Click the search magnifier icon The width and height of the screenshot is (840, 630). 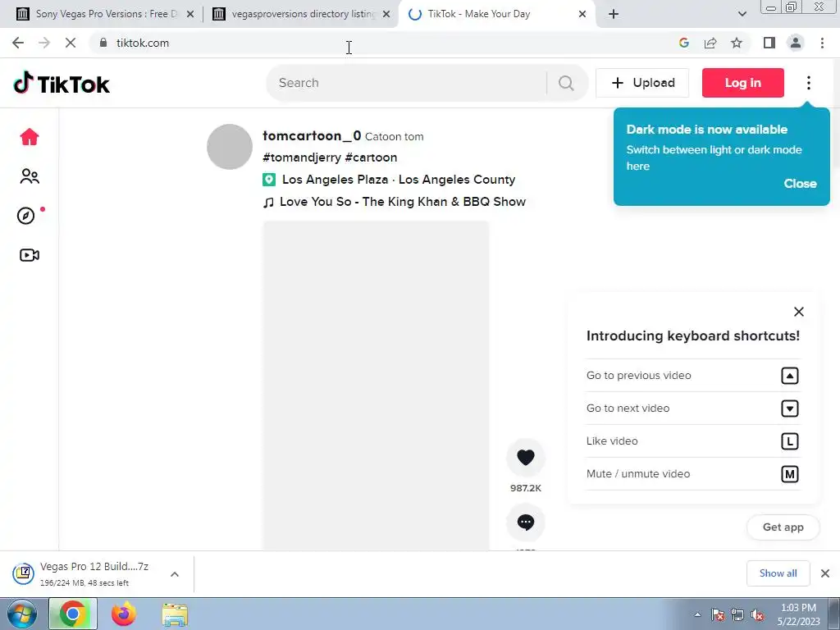(x=566, y=83)
